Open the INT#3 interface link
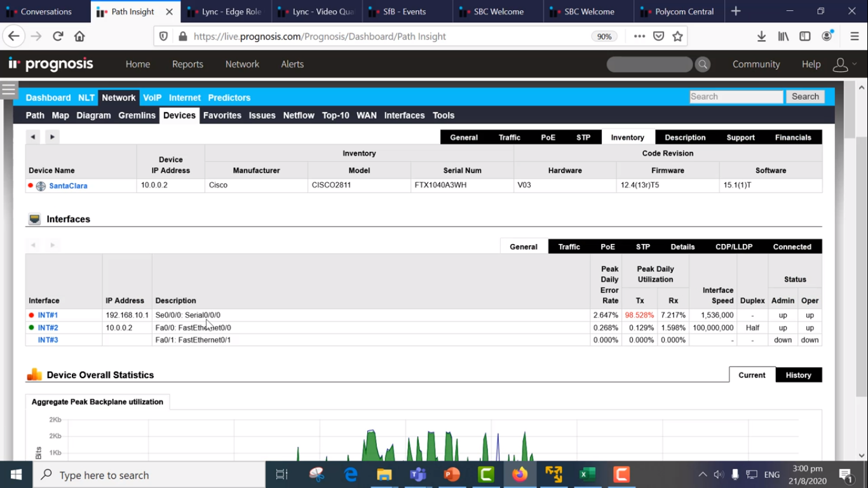 tap(48, 340)
